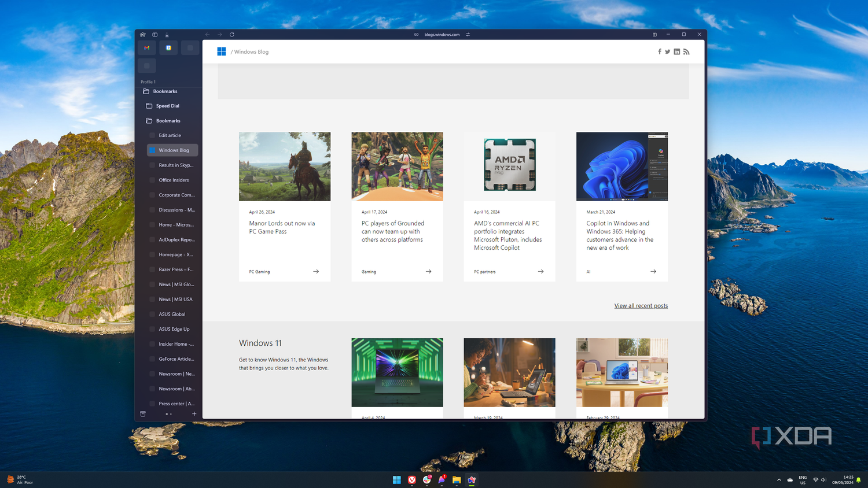This screenshot has height=488, width=868.
Task: Select the Windows Blog sidebar tab
Action: 172,150
